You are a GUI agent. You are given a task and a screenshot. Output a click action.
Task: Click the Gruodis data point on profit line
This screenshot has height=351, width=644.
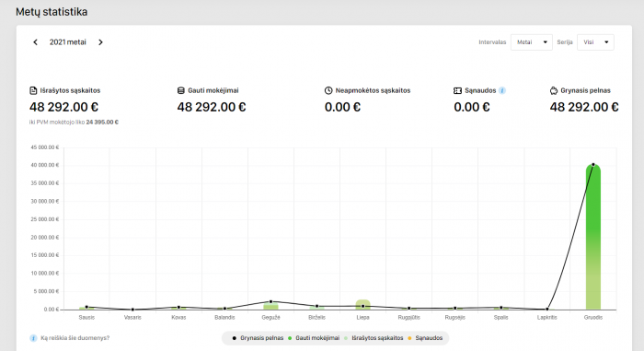pos(593,165)
